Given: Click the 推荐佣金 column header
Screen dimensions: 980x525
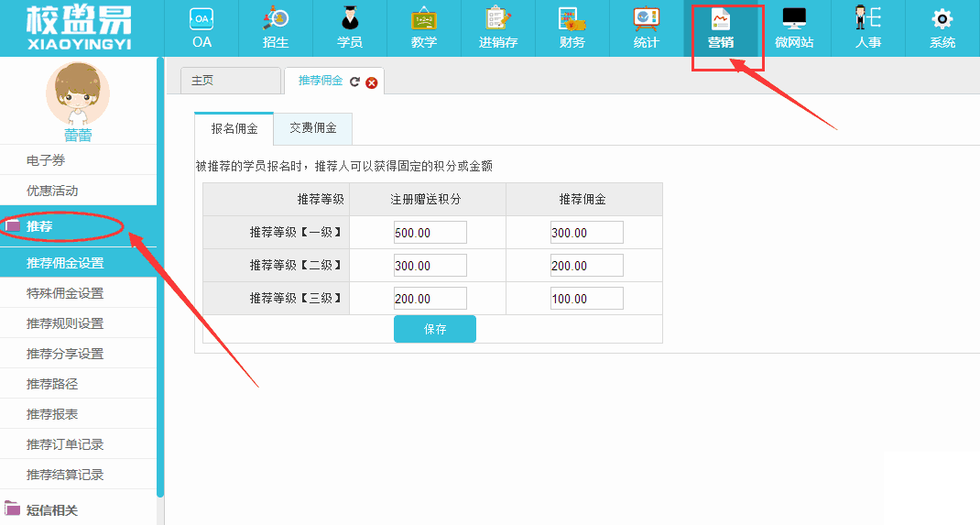Looking at the screenshot, I should click(583, 200).
